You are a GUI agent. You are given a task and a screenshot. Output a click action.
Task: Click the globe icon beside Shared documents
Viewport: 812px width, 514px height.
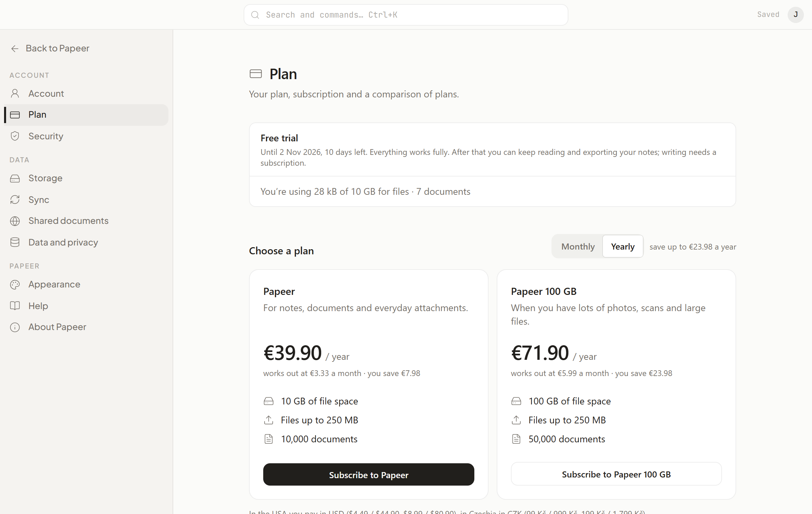(x=15, y=221)
